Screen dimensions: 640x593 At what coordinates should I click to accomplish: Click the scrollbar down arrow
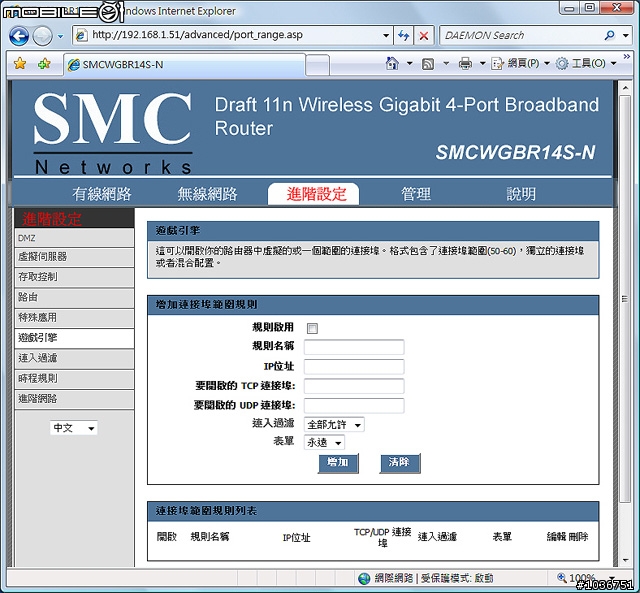pos(625,560)
